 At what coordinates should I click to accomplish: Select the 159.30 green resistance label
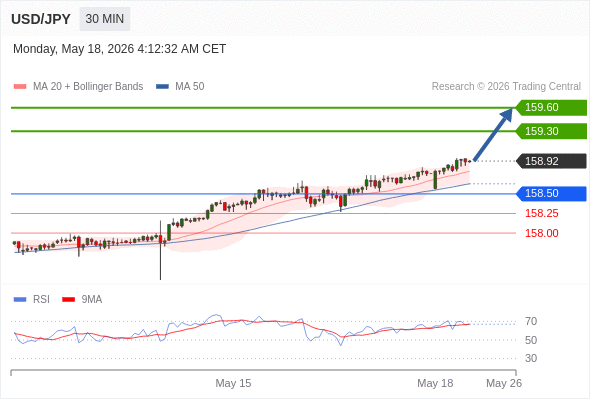coord(551,131)
